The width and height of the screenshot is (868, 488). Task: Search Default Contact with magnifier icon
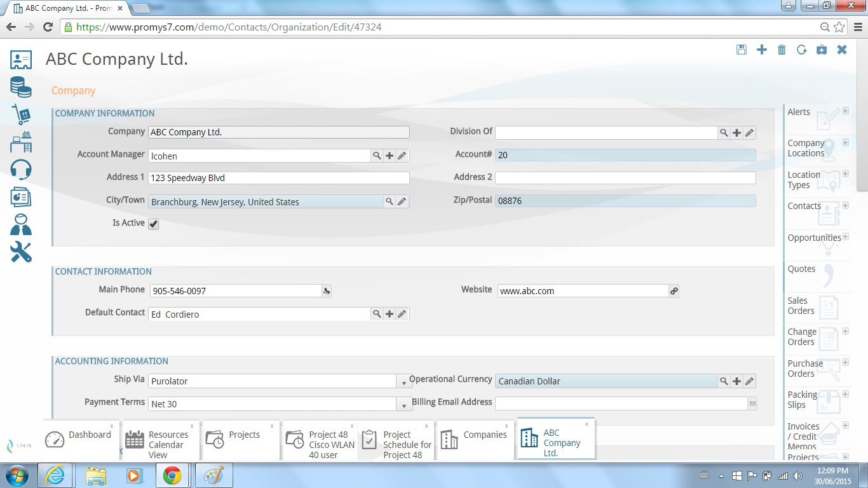pyautogui.click(x=377, y=314)
